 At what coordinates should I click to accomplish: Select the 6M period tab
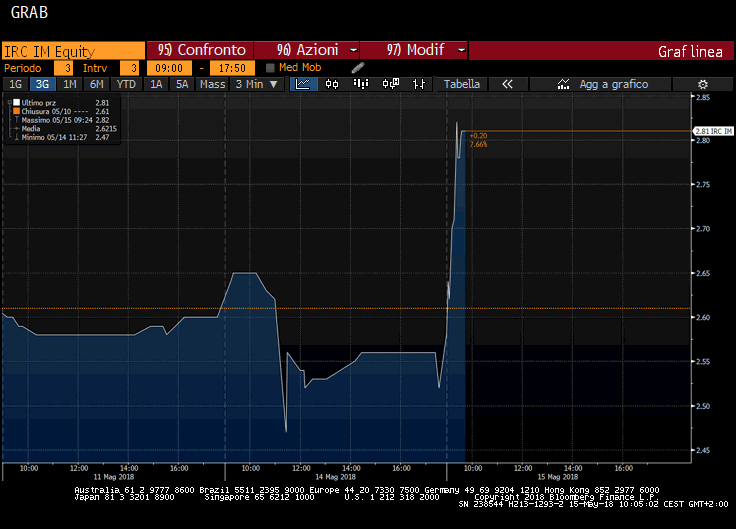97,84
